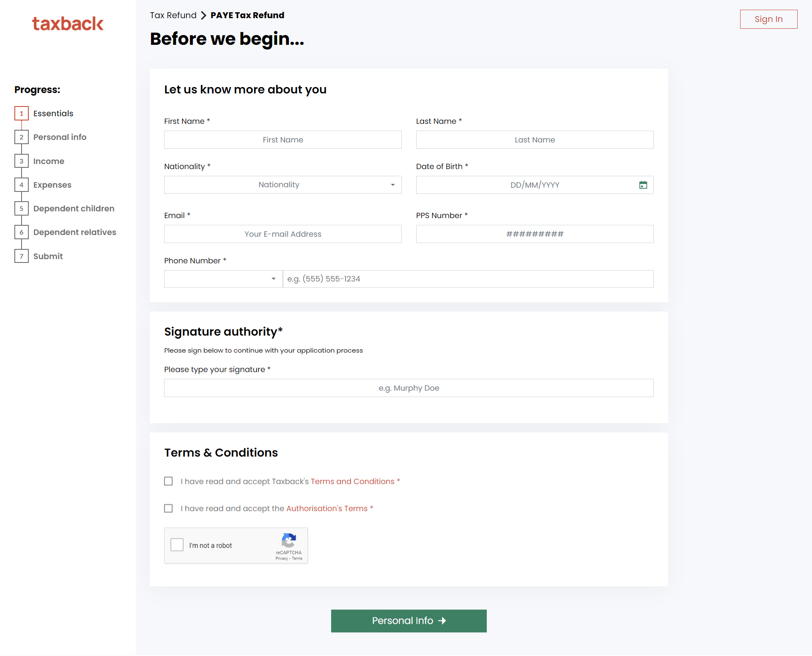Click PAYE Tax Refund breadcrumb item
812x656 pixels.
point(247,15)
